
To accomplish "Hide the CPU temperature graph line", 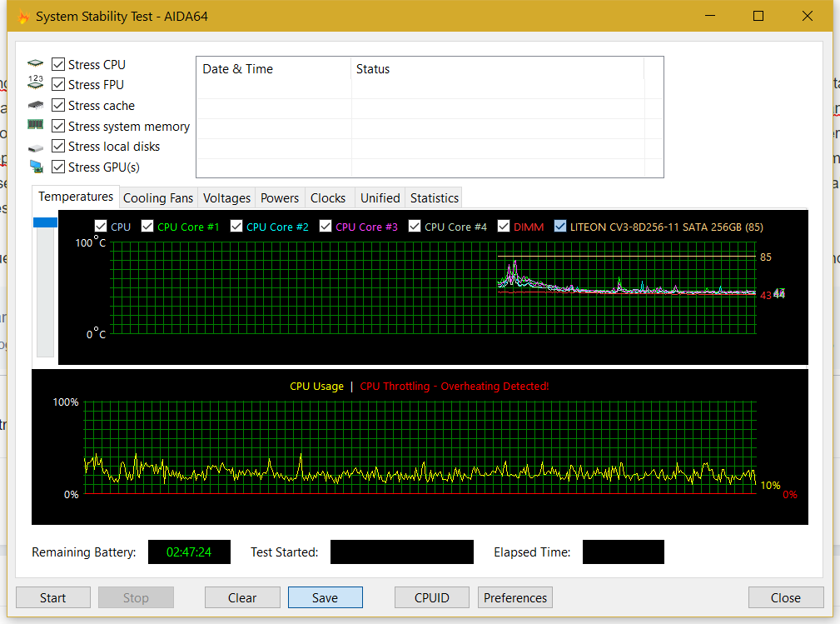I will (101, 227).
